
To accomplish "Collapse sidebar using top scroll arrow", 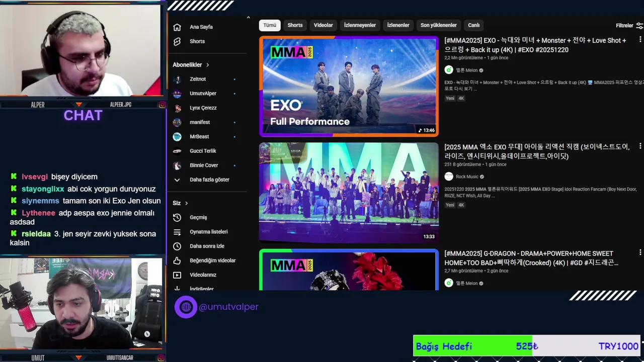I will tap(248, 18).
